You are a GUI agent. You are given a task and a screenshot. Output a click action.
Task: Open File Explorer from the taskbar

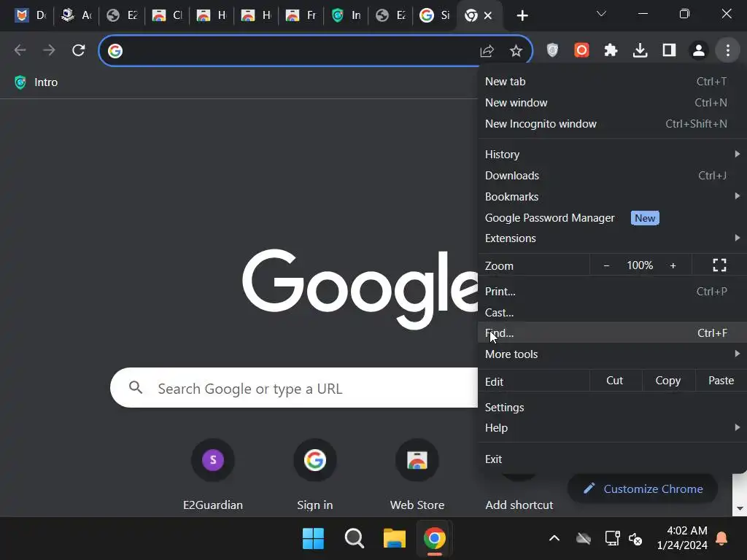coord(395,539)
